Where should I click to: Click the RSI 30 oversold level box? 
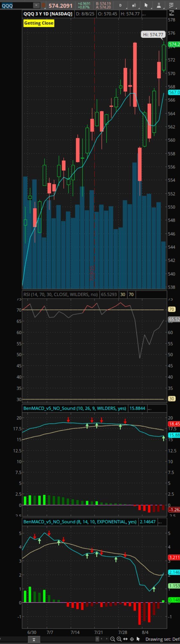tap(123, 294)
